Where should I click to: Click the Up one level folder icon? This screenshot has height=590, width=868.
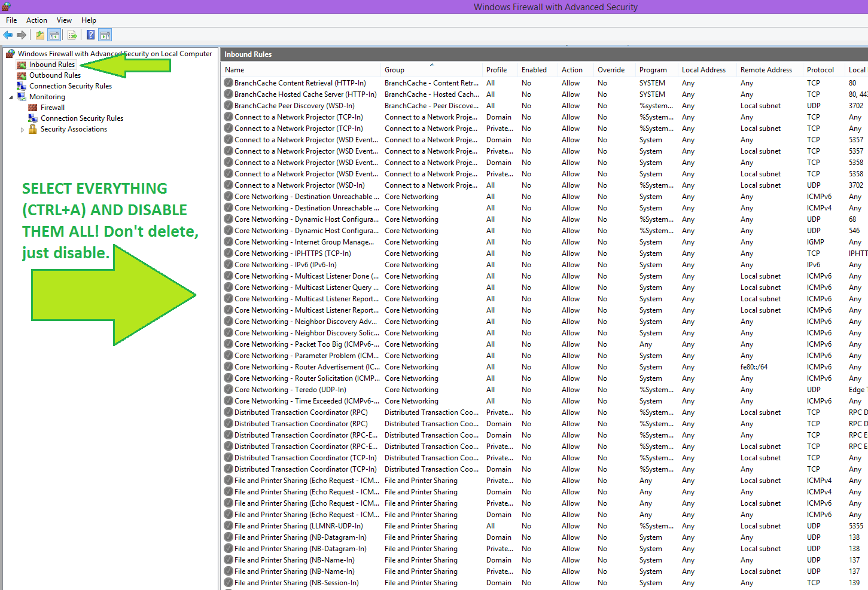pyautogui.click(x=39, y=35)
